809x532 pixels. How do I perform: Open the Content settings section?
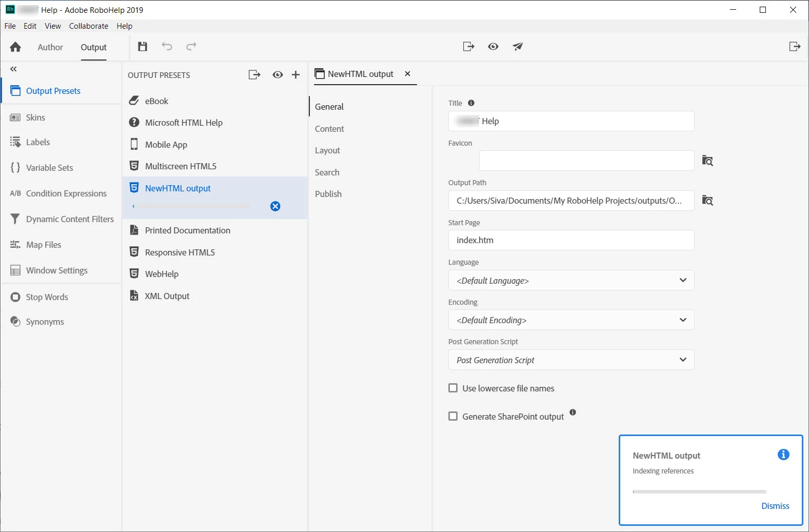point(329,129)
